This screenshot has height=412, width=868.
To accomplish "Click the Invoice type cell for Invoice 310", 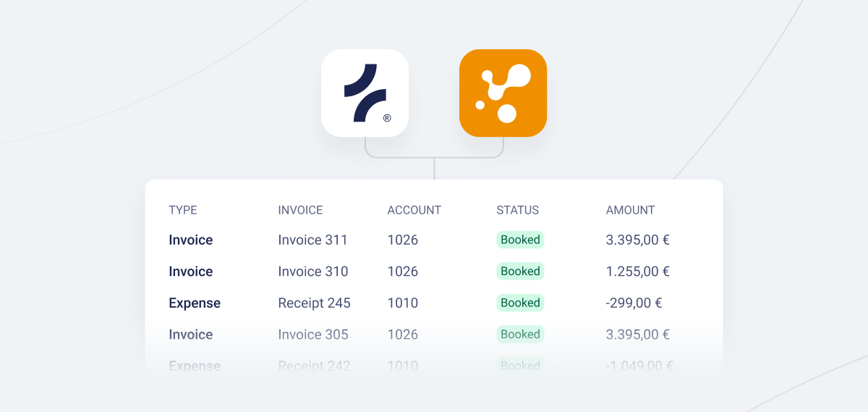I will [x=191, y=272].
